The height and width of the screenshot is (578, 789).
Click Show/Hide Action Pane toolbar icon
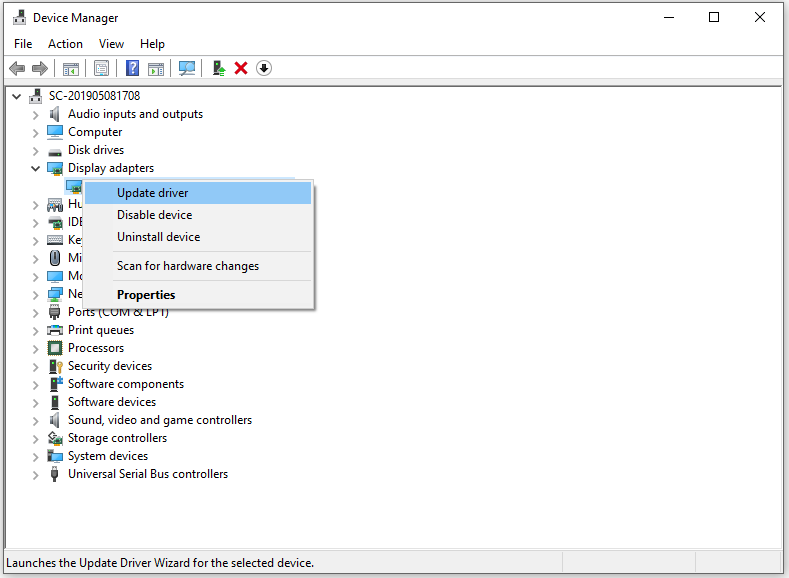pos(156,68)
